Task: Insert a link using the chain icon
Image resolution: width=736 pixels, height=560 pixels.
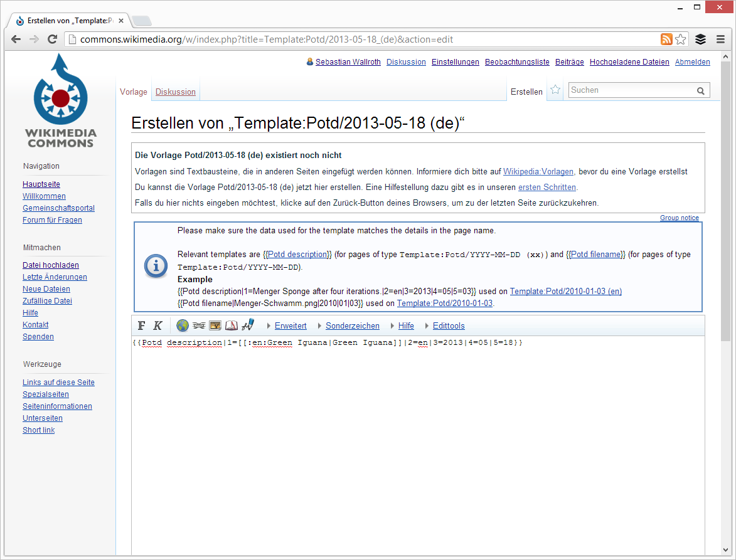Action: point(199,325)
